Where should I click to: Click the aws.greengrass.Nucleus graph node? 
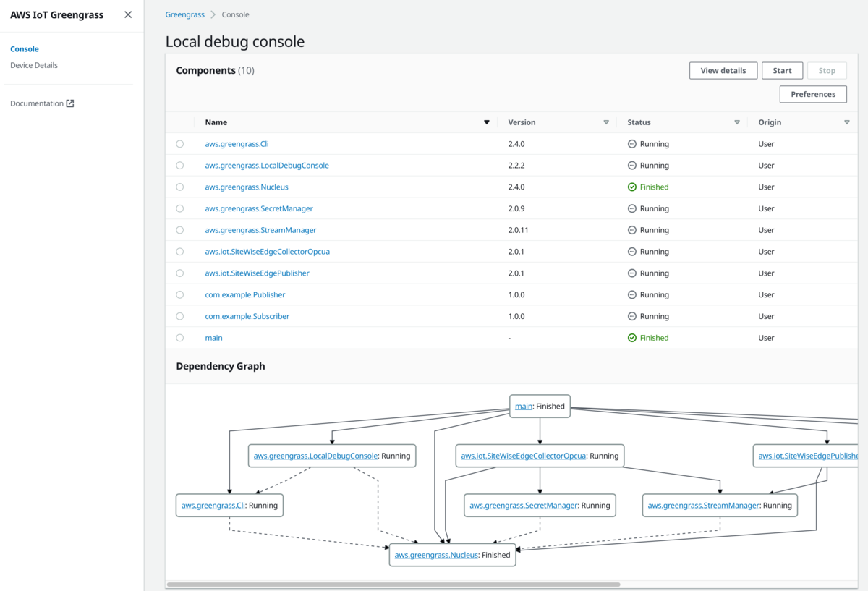tap(452, 555)
